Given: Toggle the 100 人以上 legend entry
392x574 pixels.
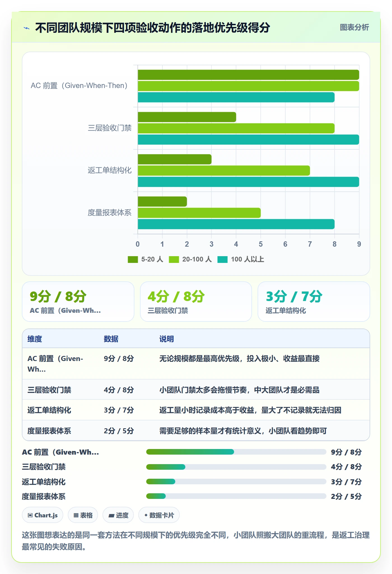Looking at the screenshot, I should point(241,259).
